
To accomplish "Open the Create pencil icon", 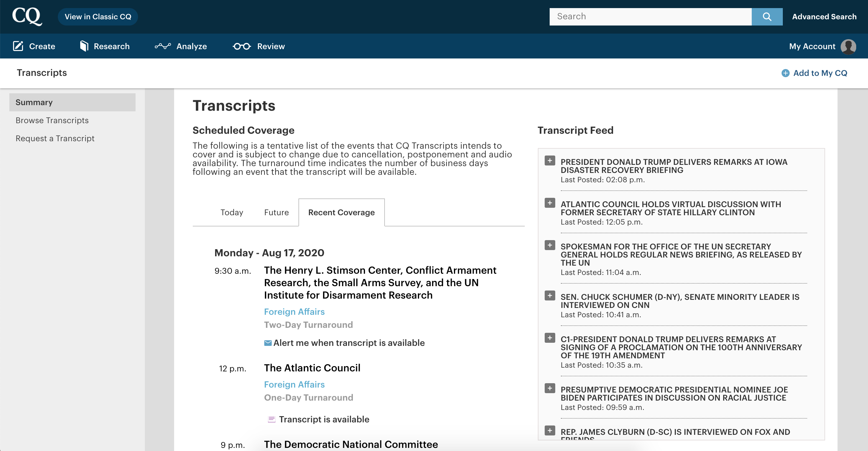I will pyautogui.click(x=18, y=46).
